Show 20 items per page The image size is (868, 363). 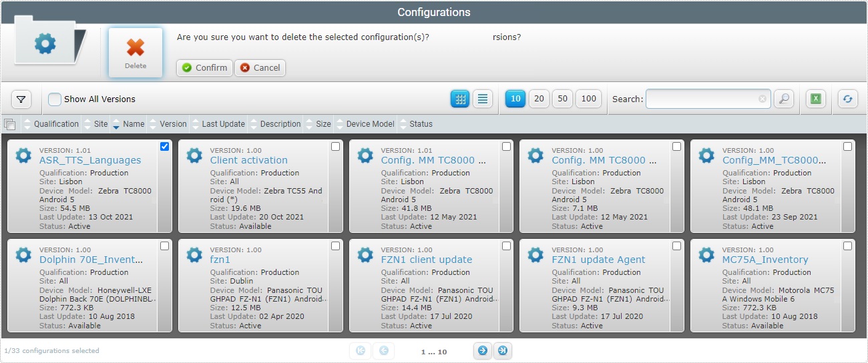point(539,99)
